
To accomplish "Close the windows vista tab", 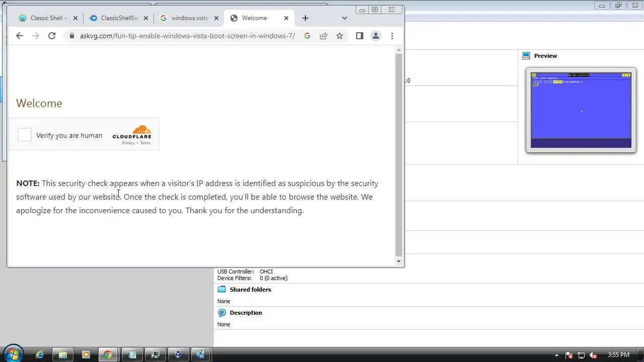I will pos(216,18).
